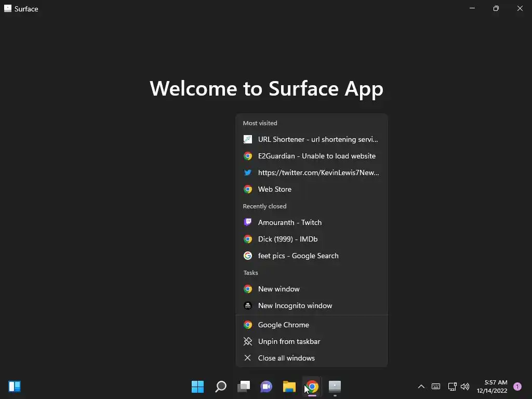
Task: Open touch keyboard tray icon
Action: pos(436,387)
